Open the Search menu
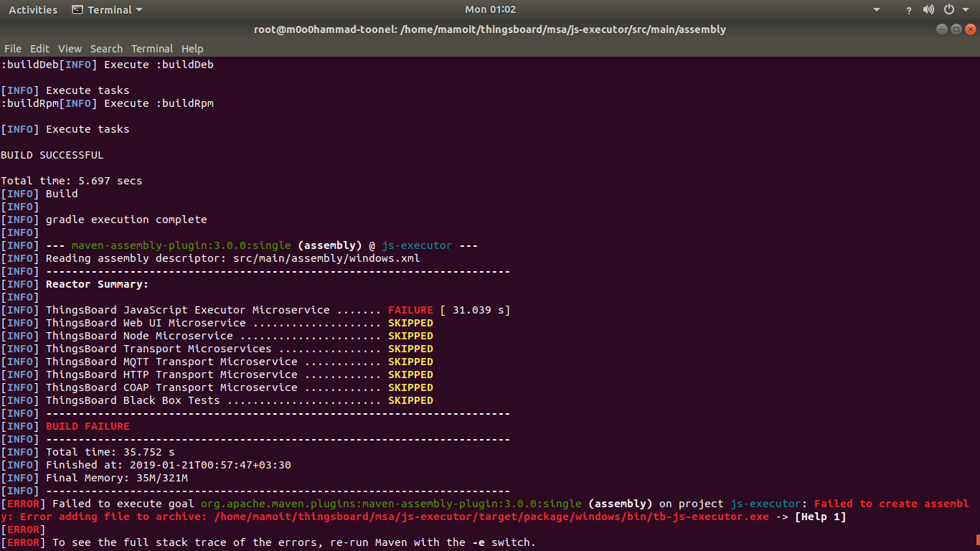 (106, 48)
